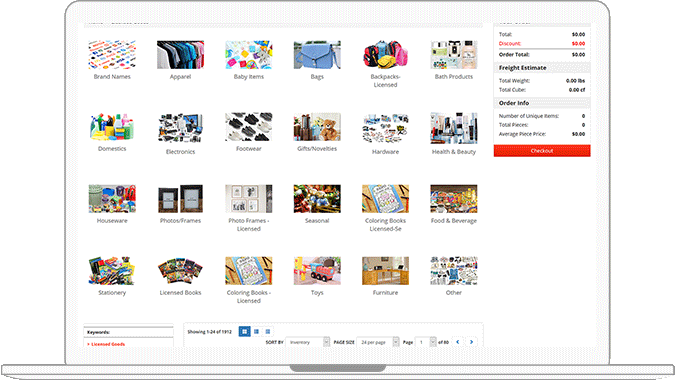This screenshot has height=380, width=675.
Task: Click the red Checkout button
Action: tap(542, 151)
